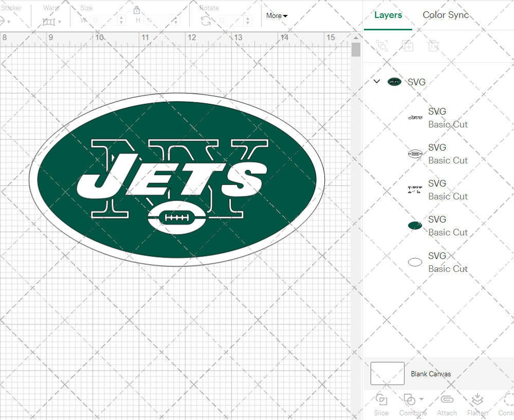The width and height of the screenshot is (514, 420).
Task: Click the Height size input field
Action: click(x=158, y=21)
